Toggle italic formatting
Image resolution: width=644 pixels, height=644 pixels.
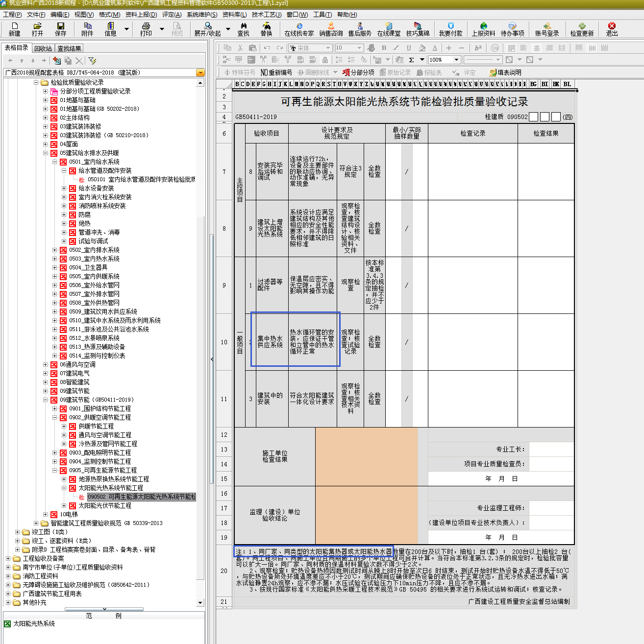(396, 48)
